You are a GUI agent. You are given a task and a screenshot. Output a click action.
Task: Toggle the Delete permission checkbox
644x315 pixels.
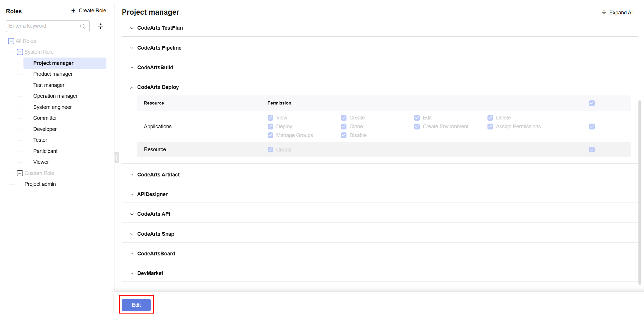tap(490, 118)
